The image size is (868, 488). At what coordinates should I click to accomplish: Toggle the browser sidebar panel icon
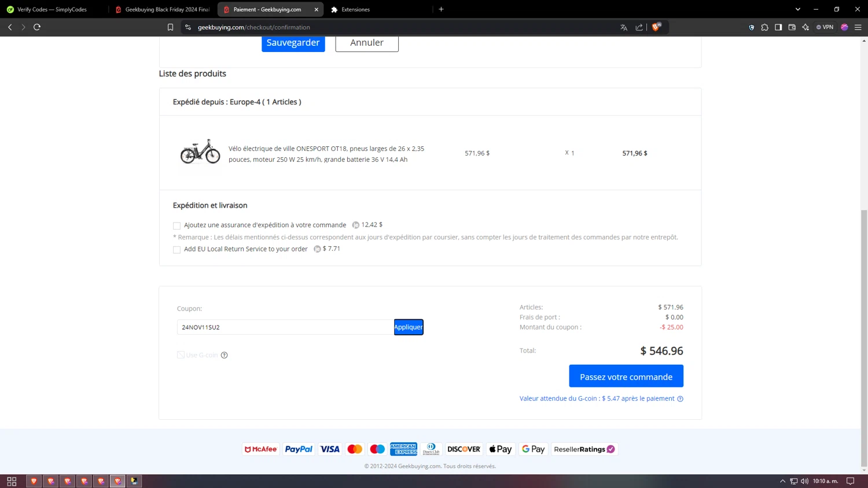click(778, 27)
